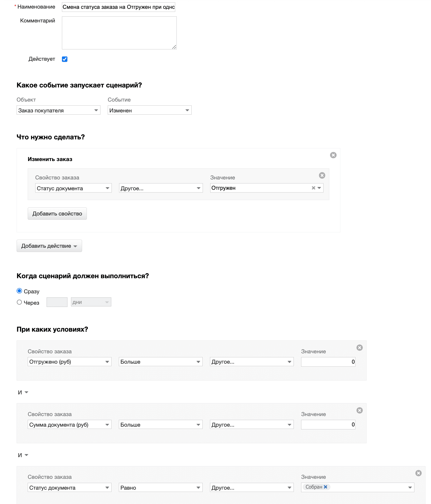Choose the 'Через' radio option
This screenshot has width=431, height=504.
click(19, 302)
